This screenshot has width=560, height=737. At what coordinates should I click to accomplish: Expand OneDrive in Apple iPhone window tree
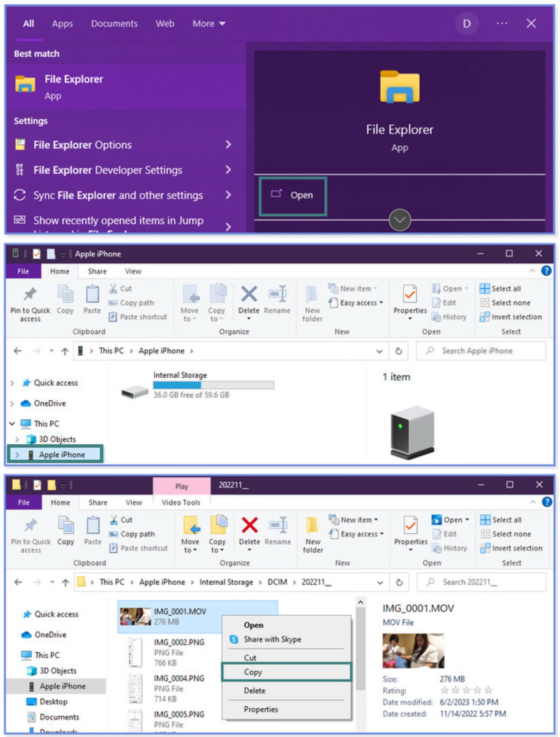pos(12,404)
